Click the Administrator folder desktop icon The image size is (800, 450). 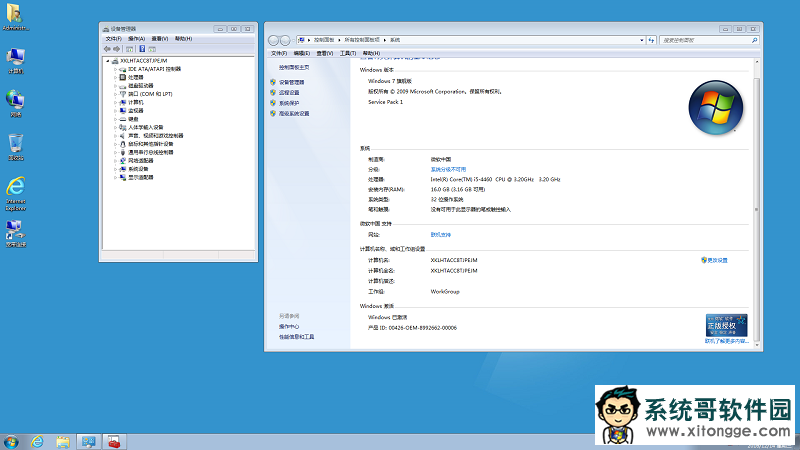pyautogui.click(x=15, y=17)
